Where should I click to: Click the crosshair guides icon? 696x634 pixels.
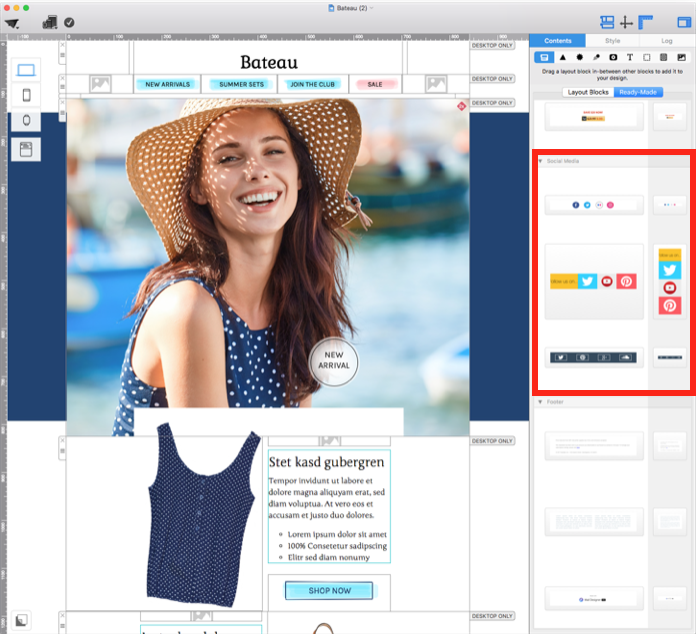[x=626, y=22]
